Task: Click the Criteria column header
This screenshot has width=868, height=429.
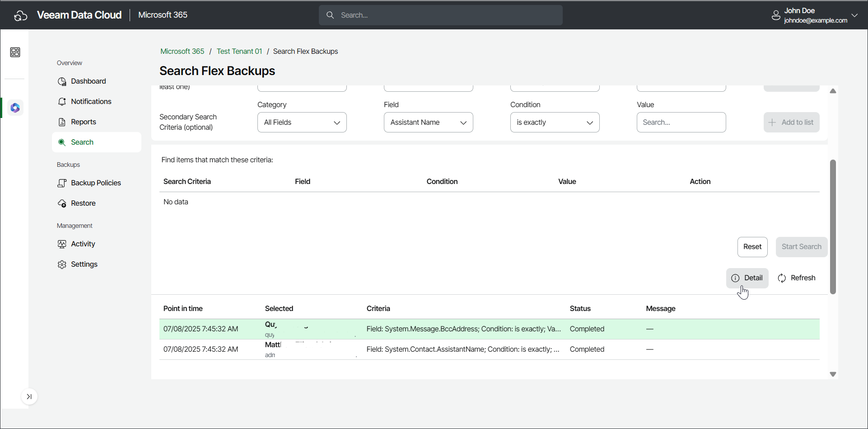Action: 378,309
